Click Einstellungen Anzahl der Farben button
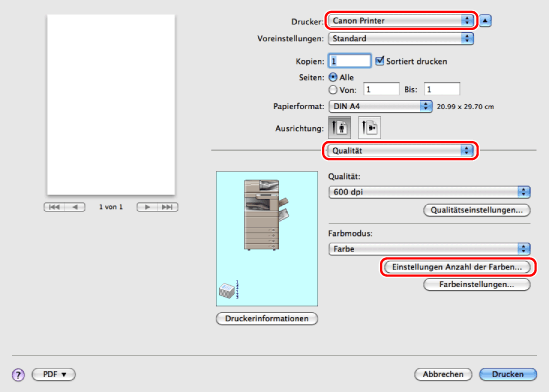This screenshot has width=549, height=392. tap(457, 267)
